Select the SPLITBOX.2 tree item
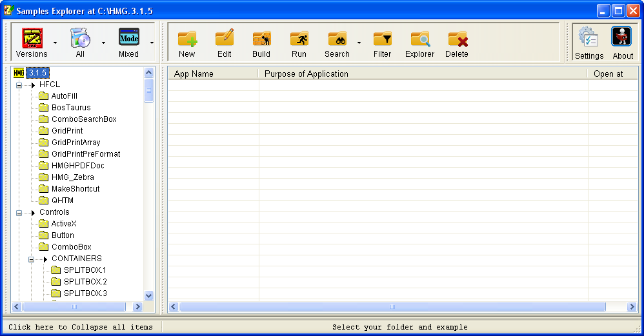 pos(85,282)
